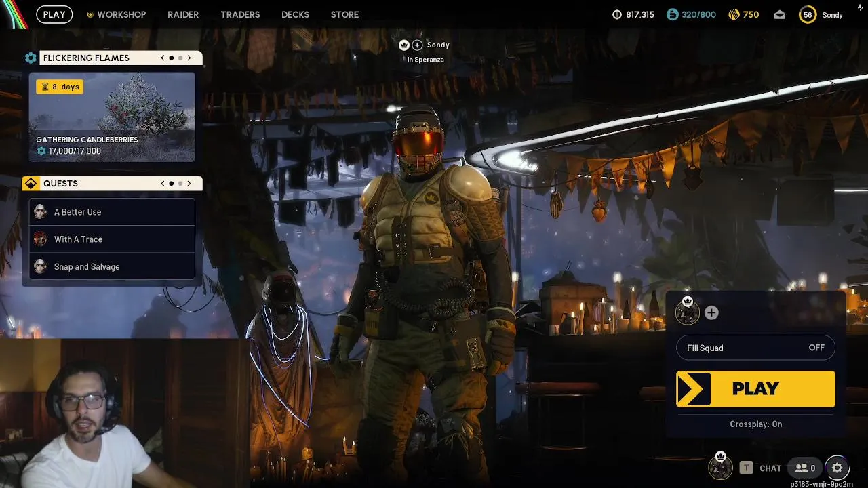Viewport: 868px width, 488px height.
Task: Click the 8 days timer badge
Action: pos(60,87)
